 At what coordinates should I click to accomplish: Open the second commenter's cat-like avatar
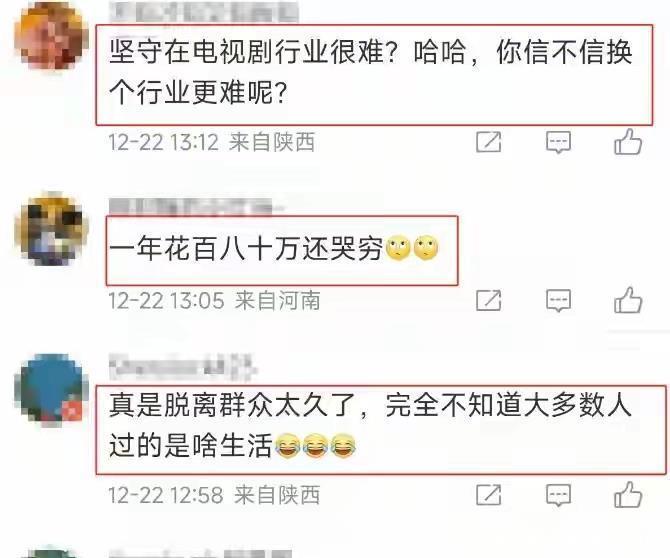point(52,229)
